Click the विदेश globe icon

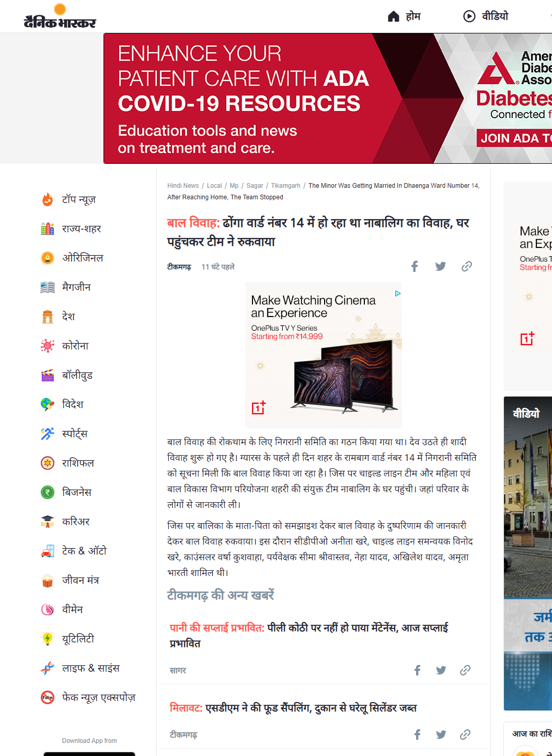pos(48,404)
